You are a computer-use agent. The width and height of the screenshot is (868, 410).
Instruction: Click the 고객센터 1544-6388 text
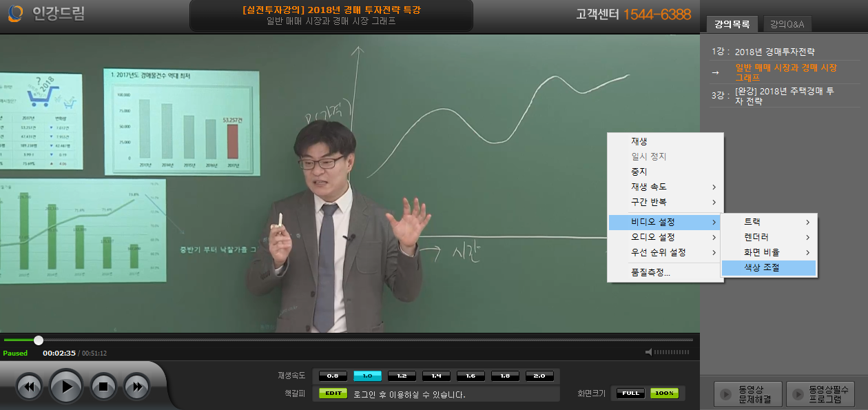633,14
